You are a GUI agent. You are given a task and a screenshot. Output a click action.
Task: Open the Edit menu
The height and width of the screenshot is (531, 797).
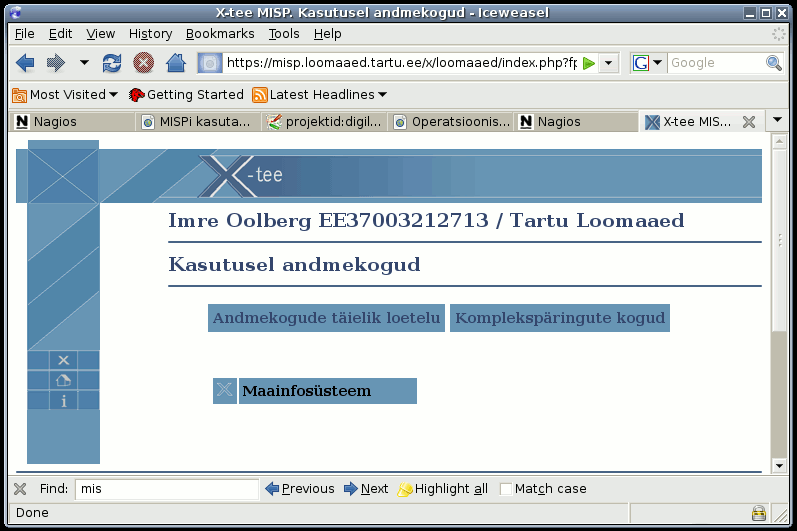point(60,34)
